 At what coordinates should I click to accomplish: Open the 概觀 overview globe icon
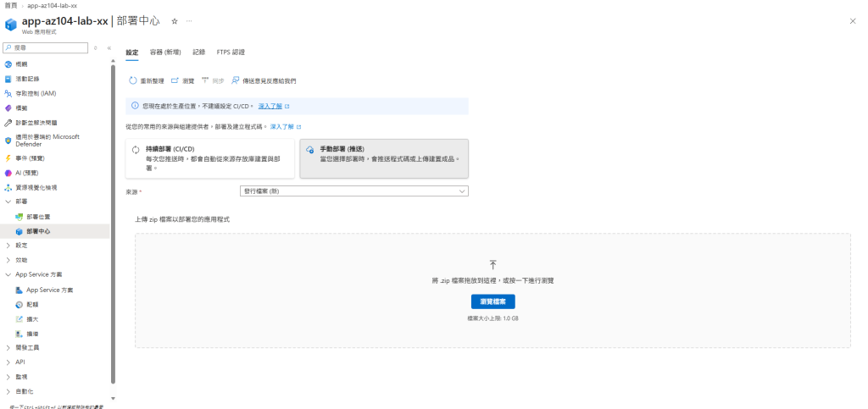[x=8, y=64]
